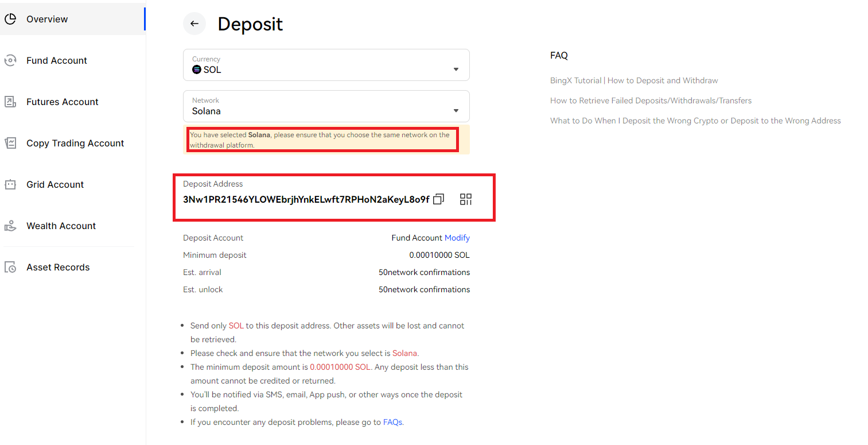Open Grid Account from sidebar
Image resolution: width=868 pixels, height=445 pixels.
click(55, 184)
